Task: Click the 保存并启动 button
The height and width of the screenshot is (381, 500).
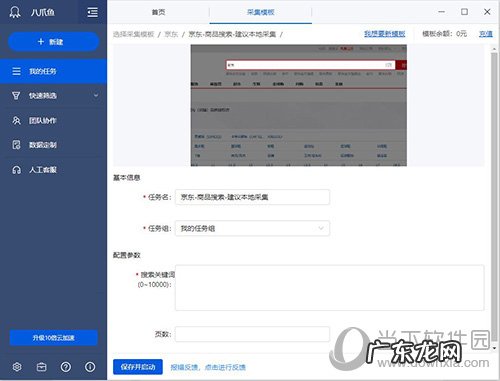Action: [x=138, y=367]
